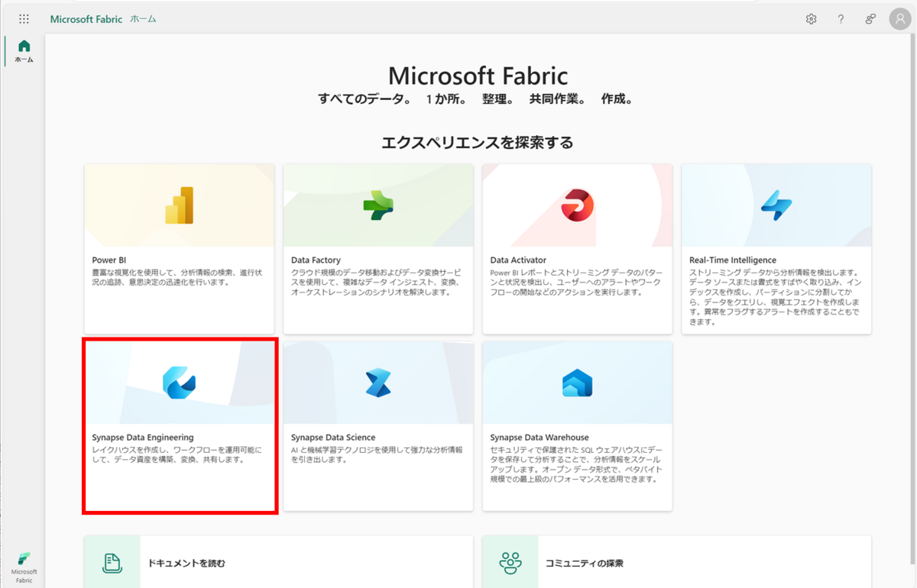The height and width of the screenshot is (588, 917).
Task: Click the Data Activator logo icon
Action: point(577,205)
